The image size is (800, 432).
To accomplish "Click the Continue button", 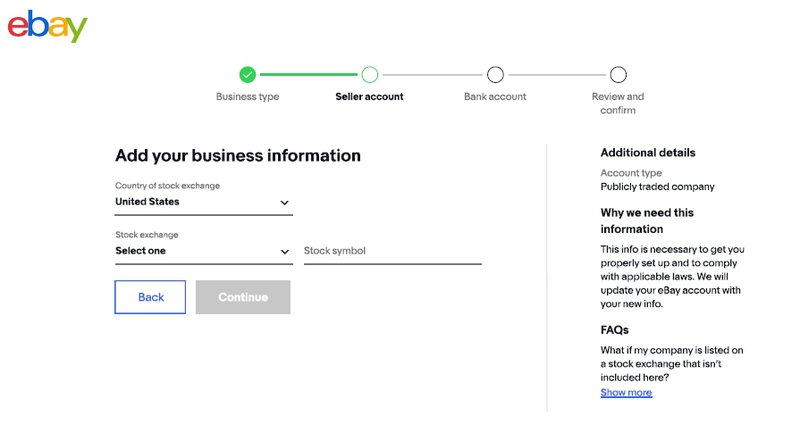I will [243, 297].
